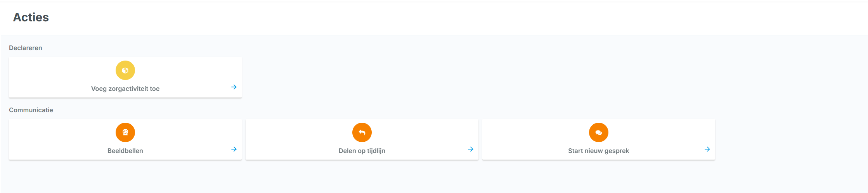The image size is (868, 193).
Task: Click the orange reply-arrow Delen icon
Action: 362,132
